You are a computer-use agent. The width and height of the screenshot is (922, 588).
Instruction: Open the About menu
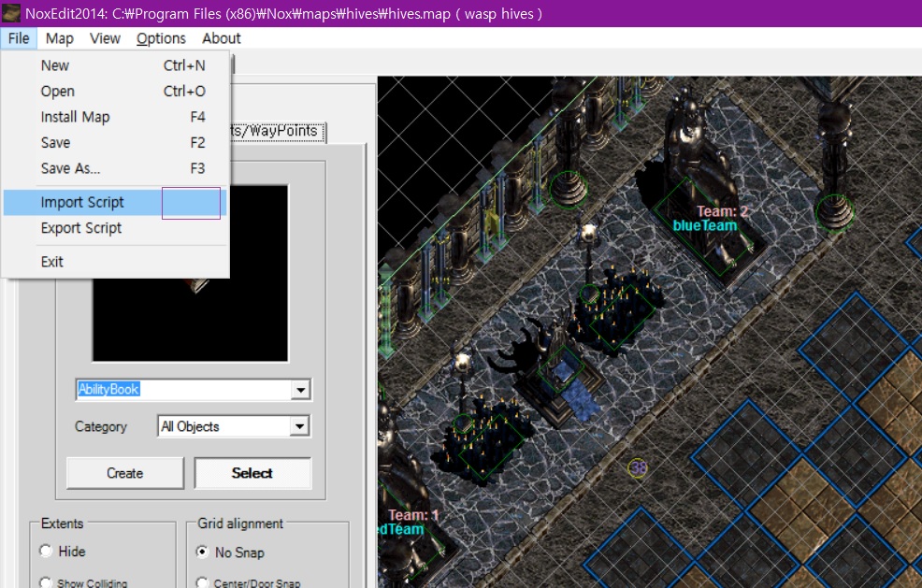pos(222,38)
